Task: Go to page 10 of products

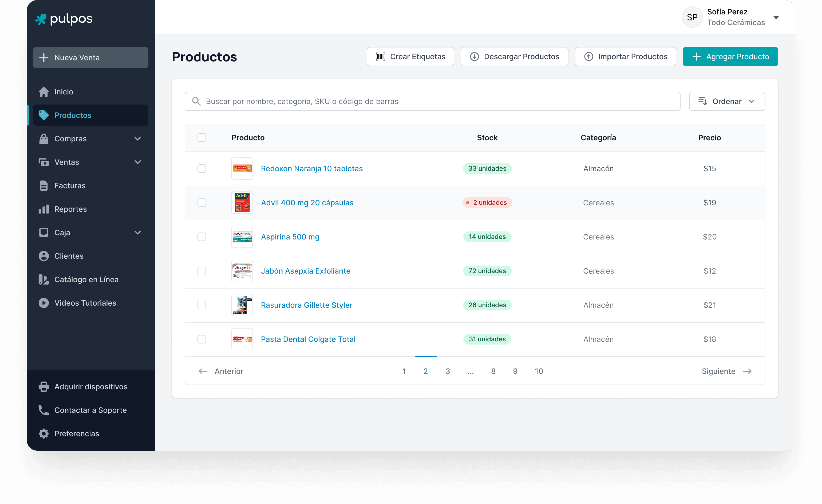Action: click(x=539, y=371)
